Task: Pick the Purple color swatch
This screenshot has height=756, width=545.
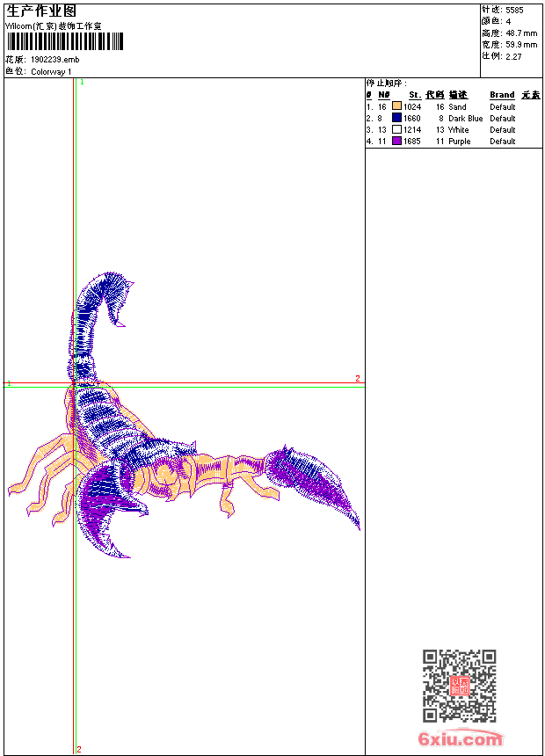Action: 396,141
